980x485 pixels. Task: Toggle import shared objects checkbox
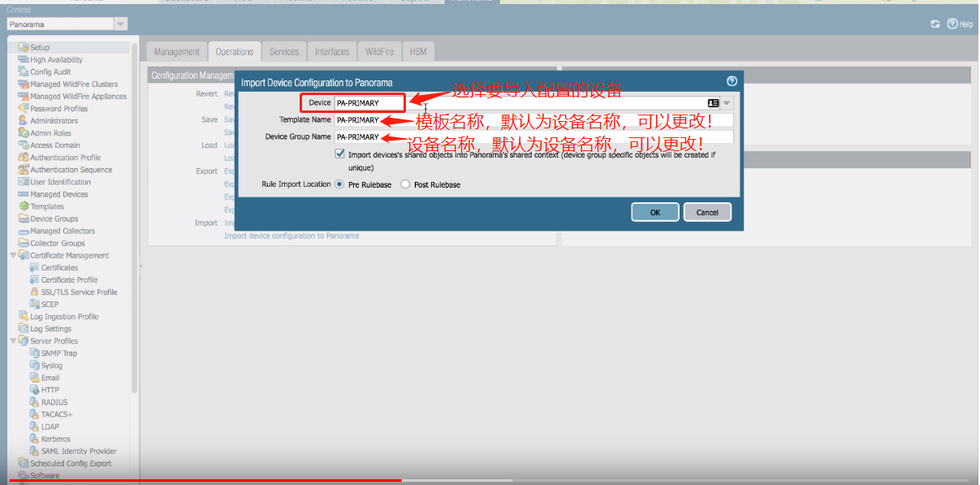pyautogui.click(x=340, y=154)
